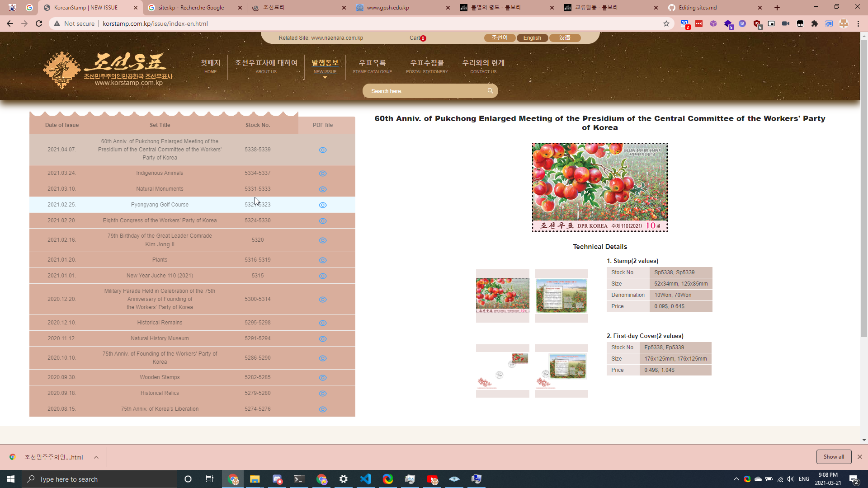
Task: Show hidden system tray icons chevron
Action: [x=736, y=479]
